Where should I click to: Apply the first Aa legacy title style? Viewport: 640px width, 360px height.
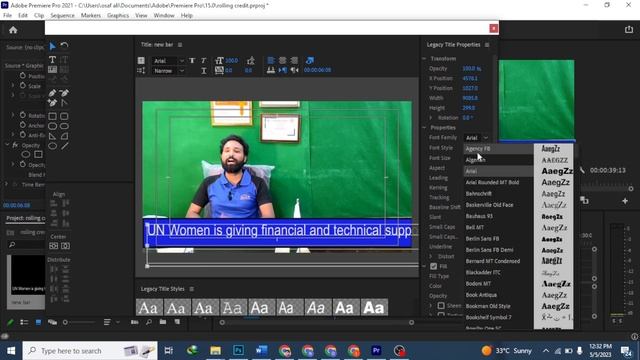tap(149, 308)
